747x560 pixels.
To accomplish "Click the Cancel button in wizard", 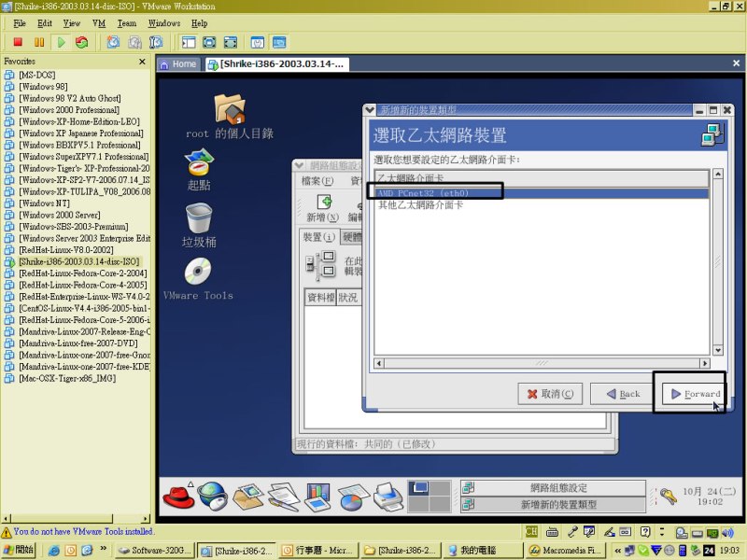I will [x=550, y=394].
